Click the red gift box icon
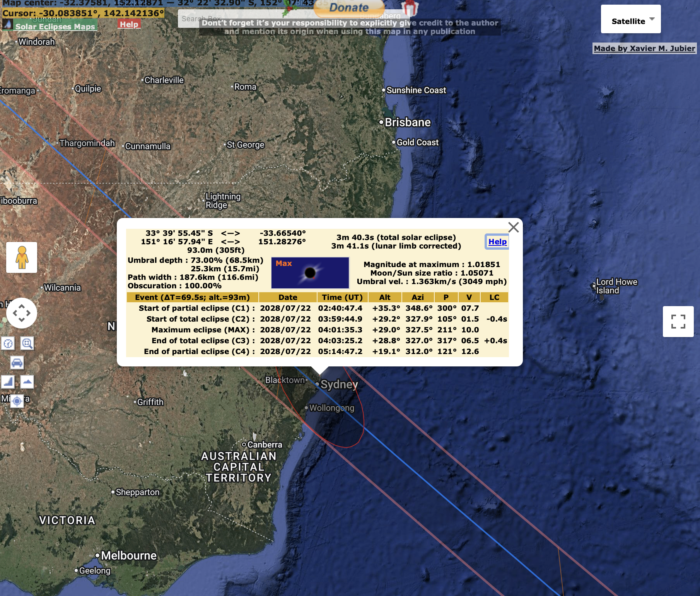This screenshot has width=700, height=596. [410, 8]
